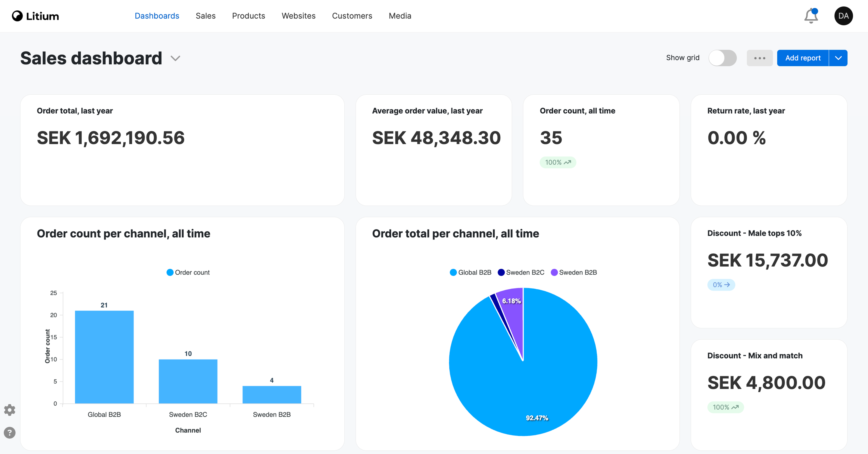Click the Global B2B x-axis label
Image resolution: width=868 pixels, height=454 pixels.
(104, 414)
